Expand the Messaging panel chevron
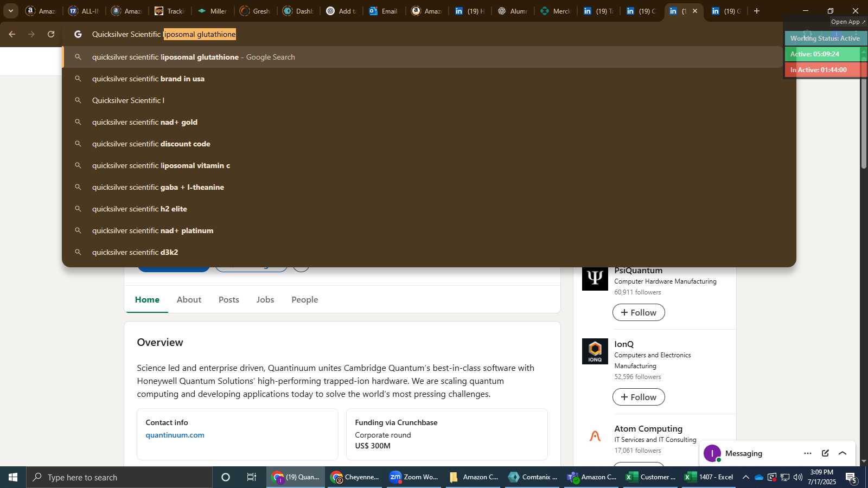 pyautogui.click(x=843, y=453)
